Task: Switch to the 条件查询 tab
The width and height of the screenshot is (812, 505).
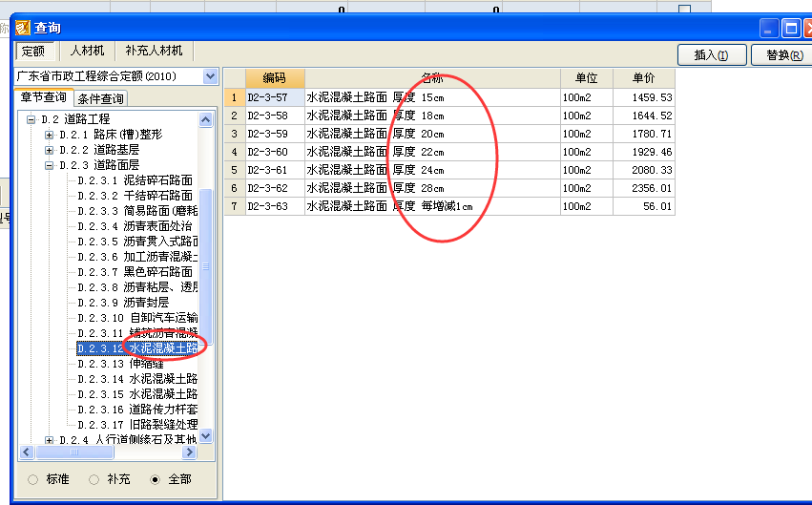Action: point(100,98)
